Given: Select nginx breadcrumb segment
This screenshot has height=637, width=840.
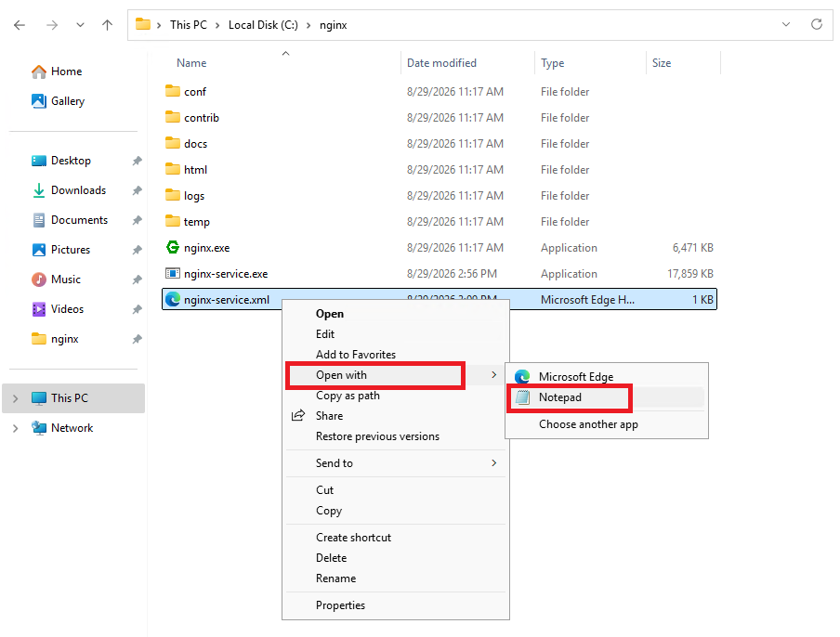Looking at the screenshot, I should (x=334, y=25).
